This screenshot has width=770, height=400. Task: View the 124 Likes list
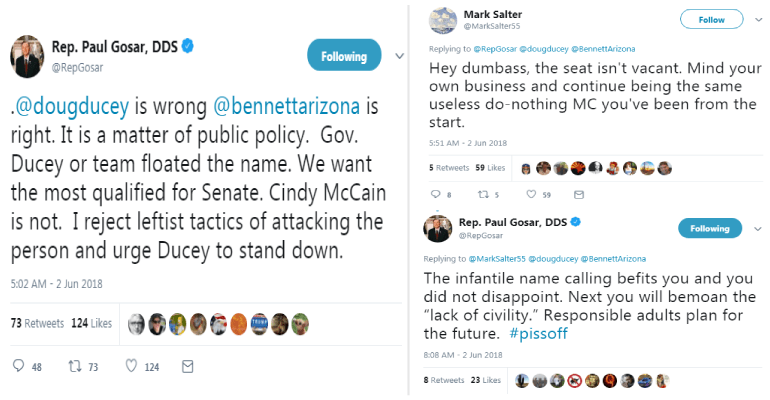93,323
